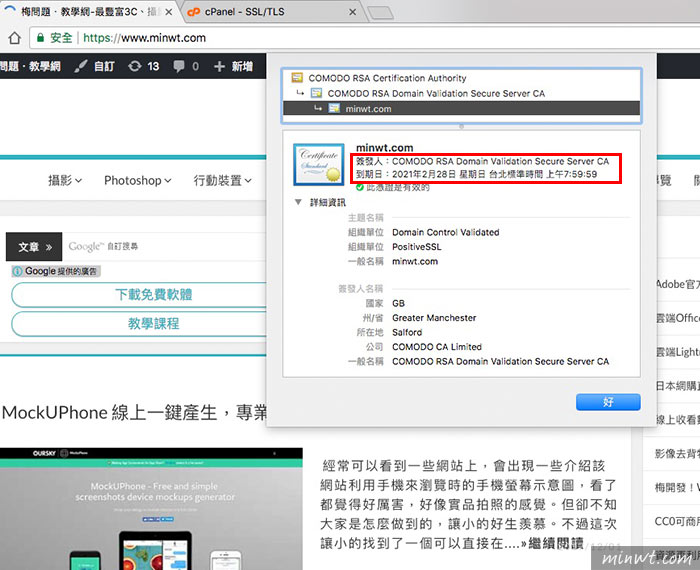Click the intermediate CA certificate icon

pos(317,93)
